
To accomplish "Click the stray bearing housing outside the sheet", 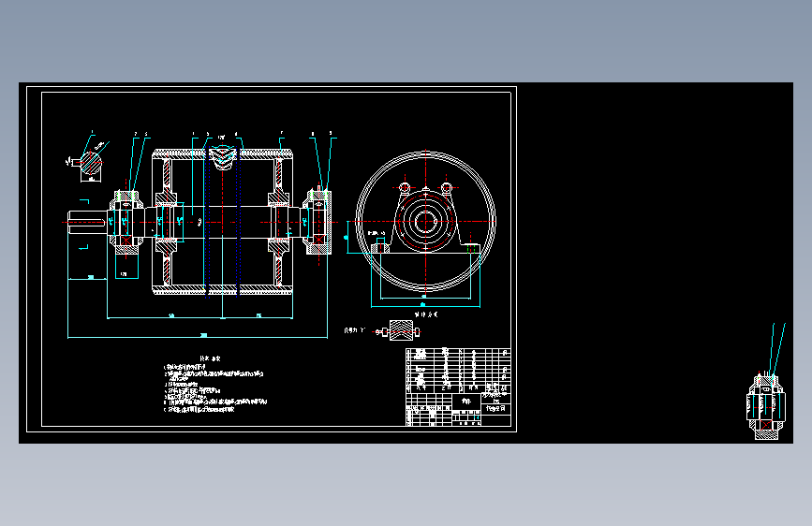I will pyautogui.click(x=766, y=407).
